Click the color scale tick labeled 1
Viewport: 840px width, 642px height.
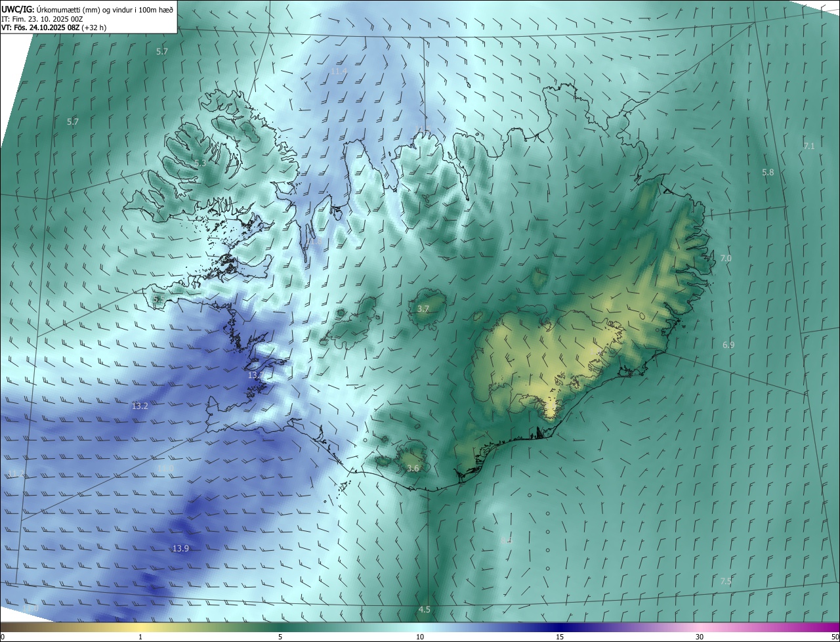(140, 637)
